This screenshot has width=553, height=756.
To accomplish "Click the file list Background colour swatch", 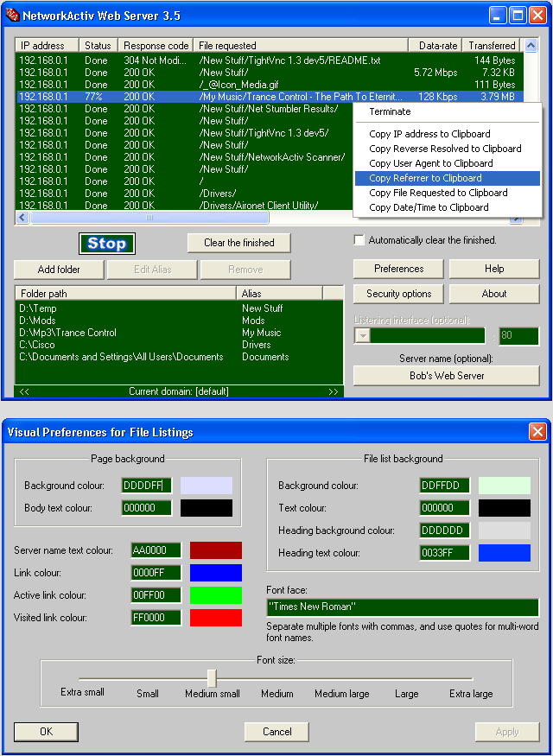I will [505, 486].
